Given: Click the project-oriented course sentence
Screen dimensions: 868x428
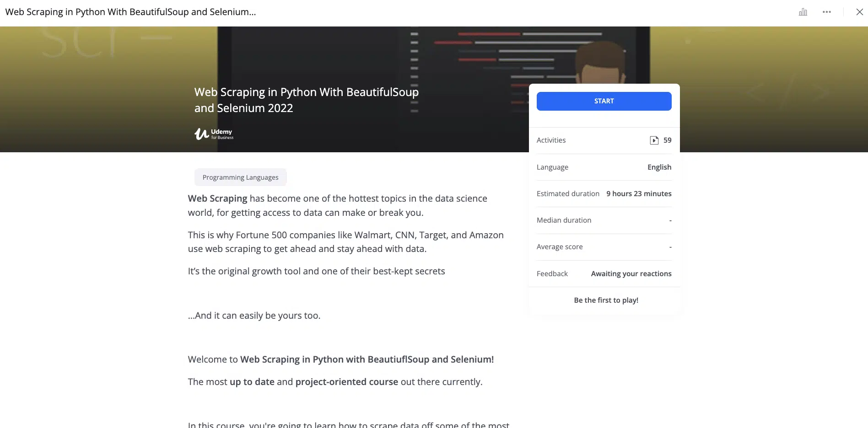Looking at the screenshot, I should click(335, 382).
